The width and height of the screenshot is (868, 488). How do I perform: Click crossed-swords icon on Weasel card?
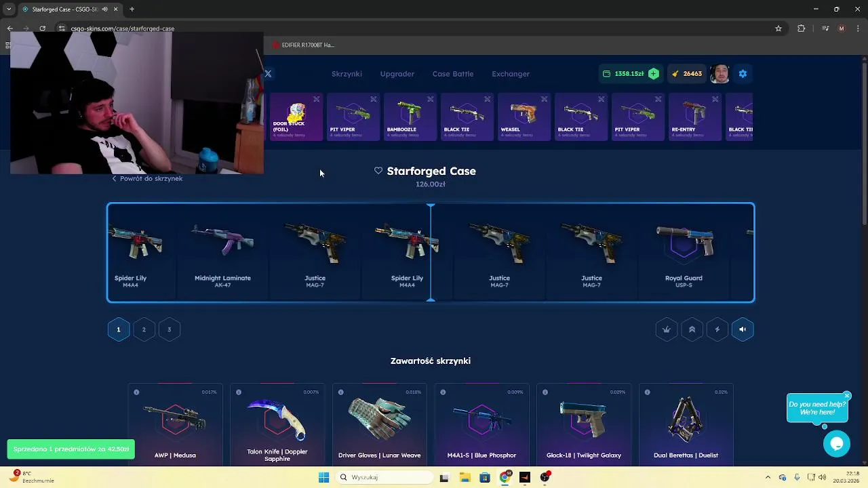(x=544, y=100)
